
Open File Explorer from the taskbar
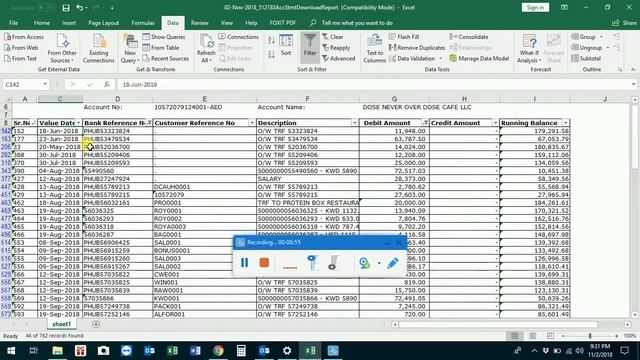coord(58,351)
